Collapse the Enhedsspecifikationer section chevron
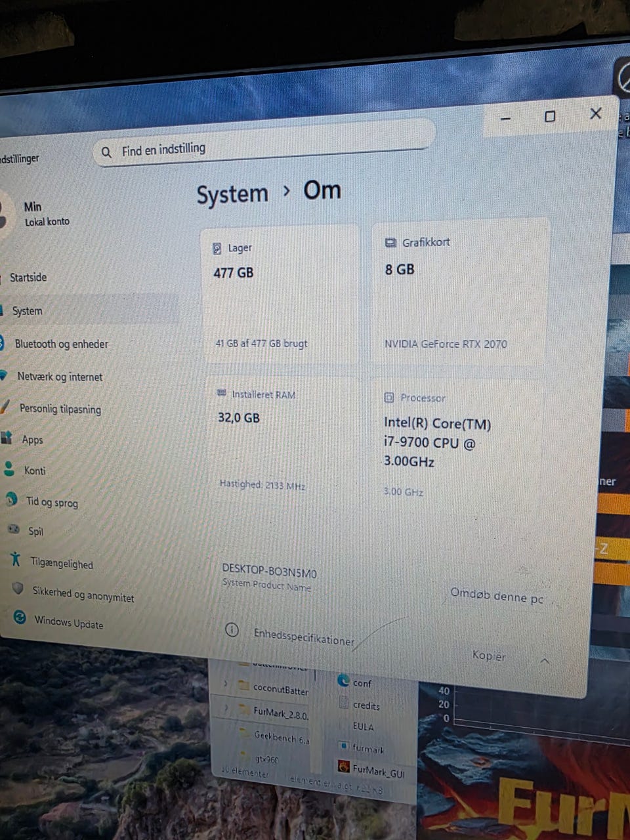Image resolution: width=630 pixels, height=840 pixels. (545, 661)
